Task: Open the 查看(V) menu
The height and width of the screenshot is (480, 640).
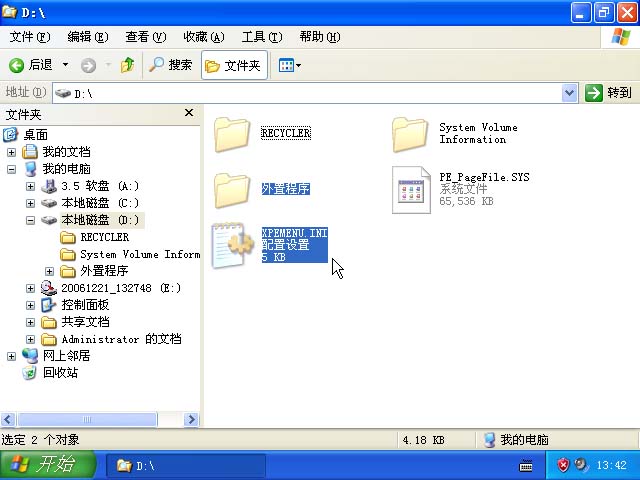Action: pyautogui.click(x=146, y=37)
